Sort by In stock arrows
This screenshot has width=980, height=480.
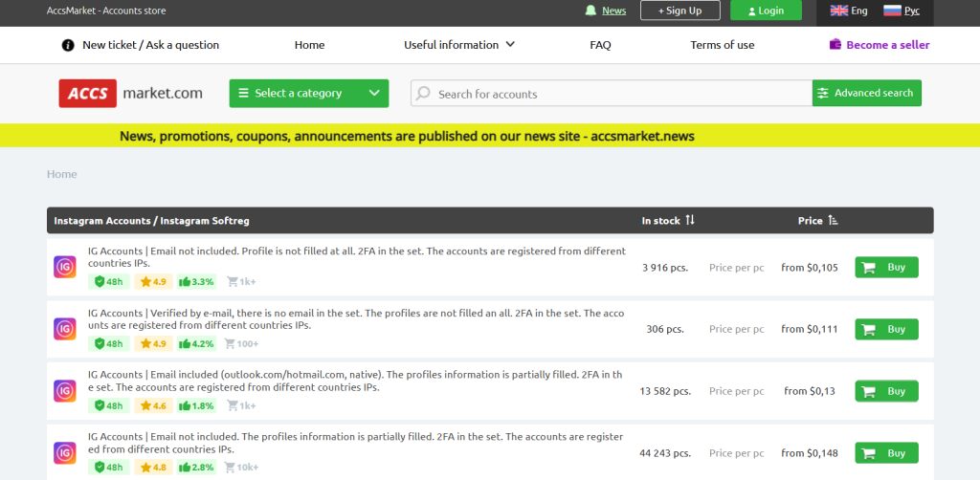(689, 220)
